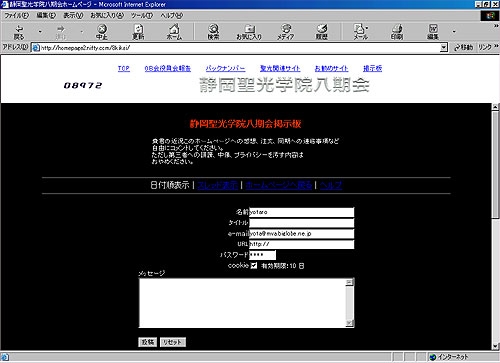Viewport: 500px width, 363px height.
Task: Go to the Home (ホーム) toolbar icon
Action: click(x=174, y=32)
